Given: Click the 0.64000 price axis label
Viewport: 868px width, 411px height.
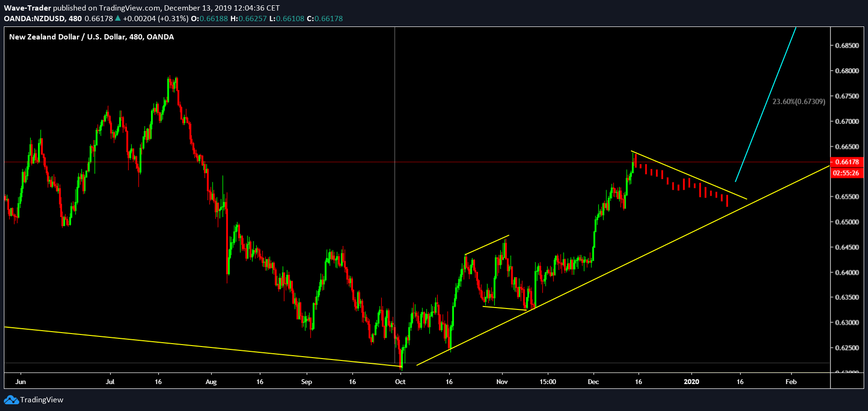Looking at the screenshot, I should point(847,272).
